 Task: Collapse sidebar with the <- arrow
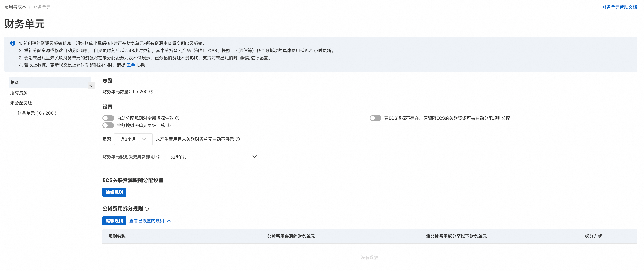[x=92, y=86]
